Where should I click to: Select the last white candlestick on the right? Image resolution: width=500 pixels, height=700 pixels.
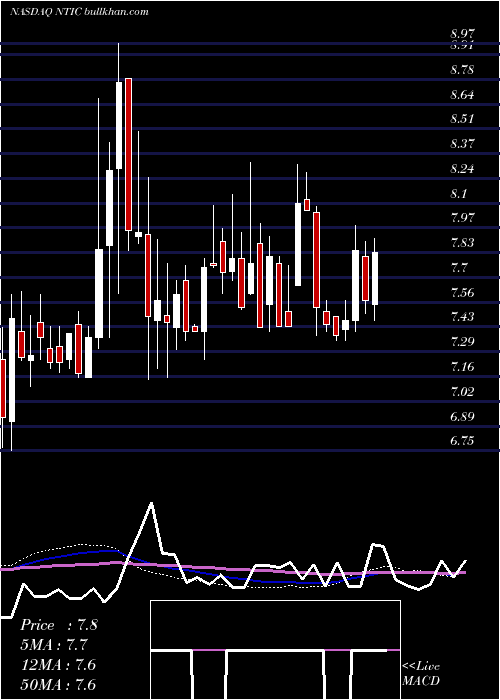pyautogui.click(x=375, y=279)
